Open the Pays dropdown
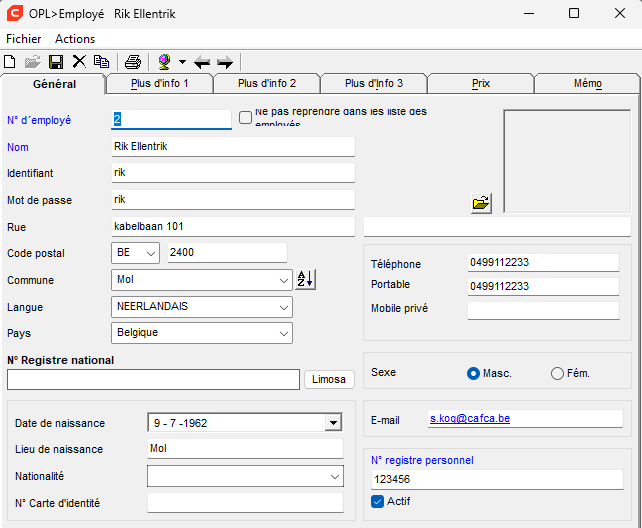The height and width of the screenshot is (528, 642). point(283,334)
